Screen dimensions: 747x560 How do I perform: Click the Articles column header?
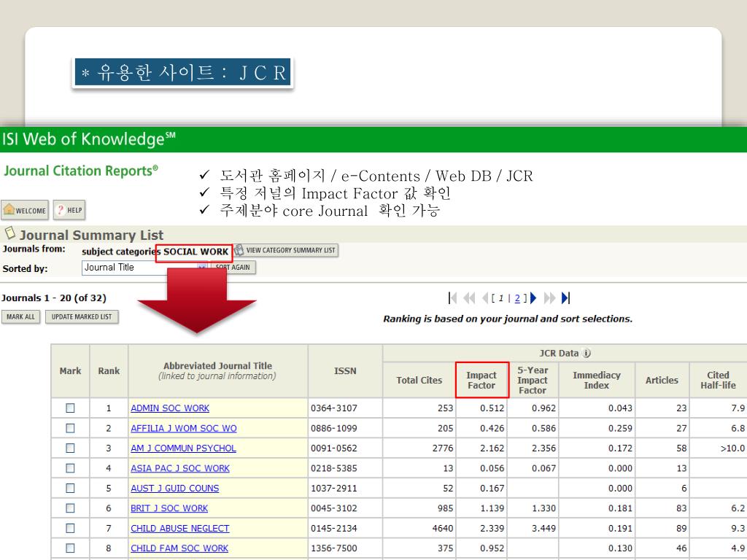pyautogui.click(x=662, y=380)
